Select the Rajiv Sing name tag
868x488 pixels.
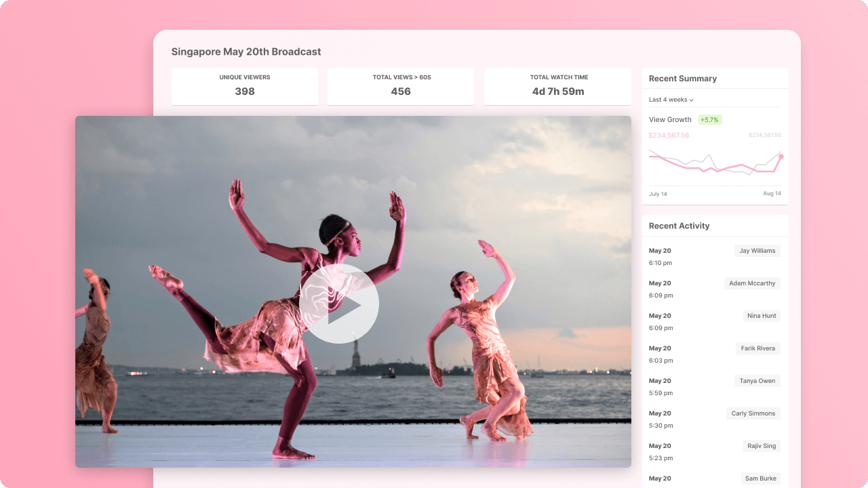point(762,446)
